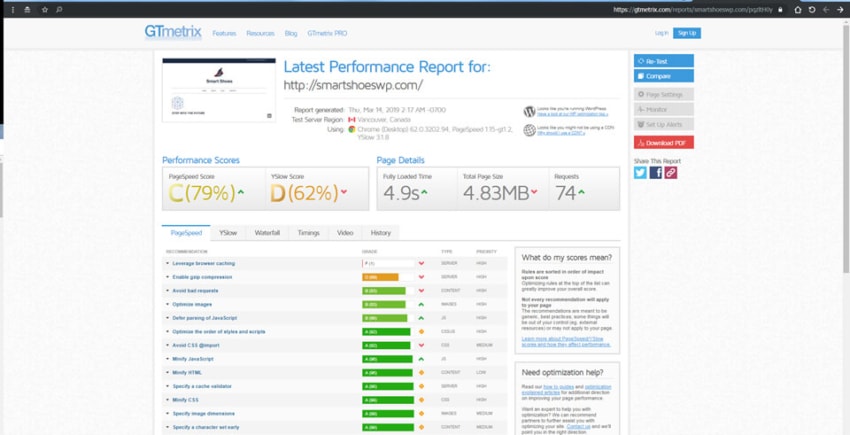Click the Minify JavaScript grade bar
This screenshot has width=850, height=435.
(x=387, y=359)
